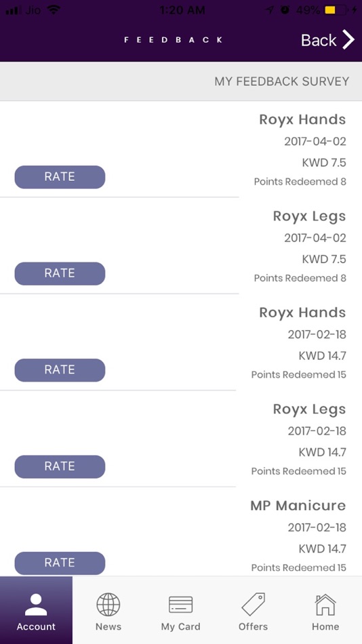The image size is (362, 644).
Task: Select the Royx Hands KWD 14.7 entry title
Action: point(302,313)
